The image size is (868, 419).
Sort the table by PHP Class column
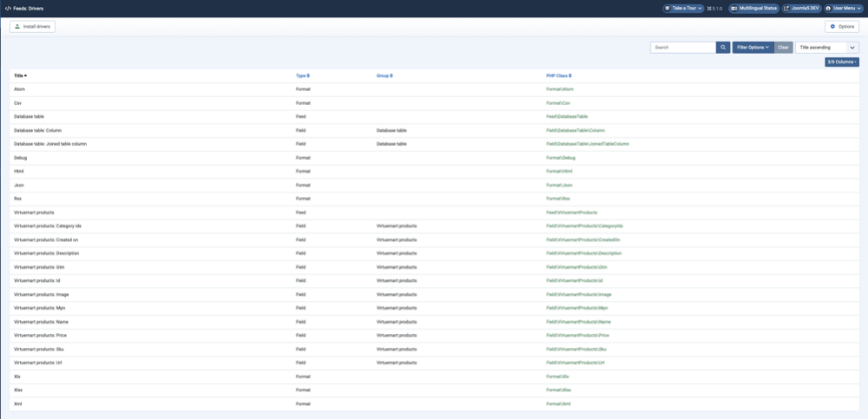coord(558,75)
